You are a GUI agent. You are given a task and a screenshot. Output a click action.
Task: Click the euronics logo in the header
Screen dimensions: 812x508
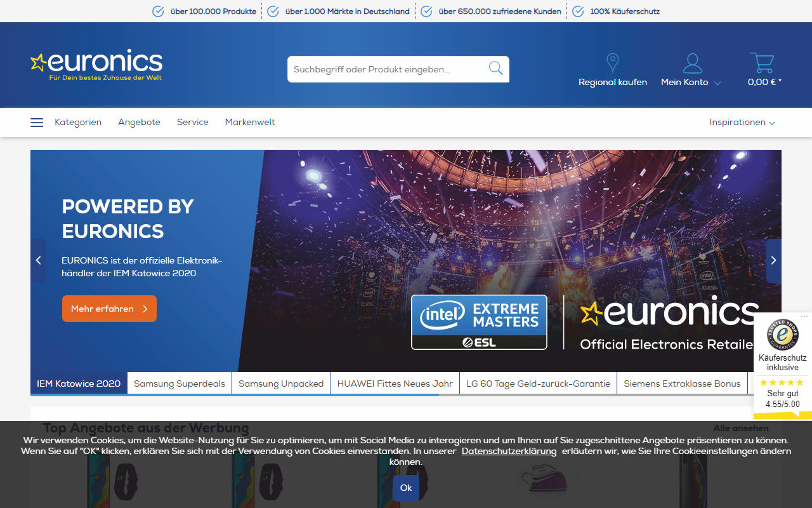[96, 65]
